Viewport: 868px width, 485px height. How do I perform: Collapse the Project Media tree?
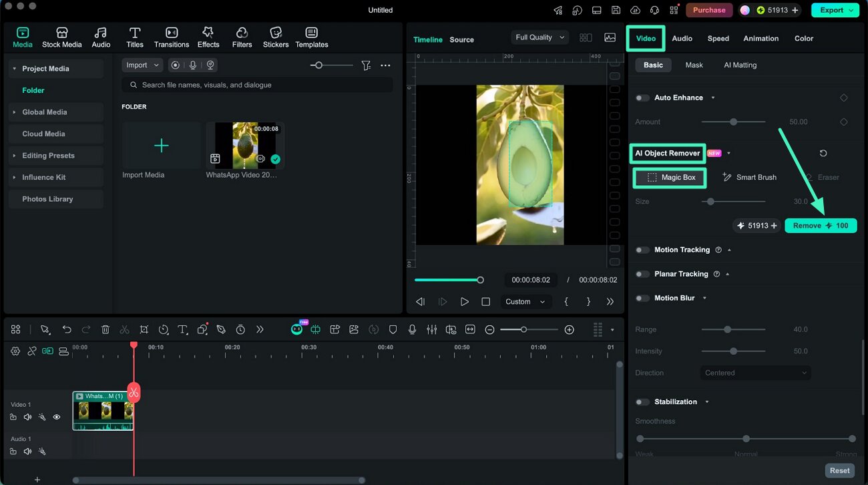(14, 69)
